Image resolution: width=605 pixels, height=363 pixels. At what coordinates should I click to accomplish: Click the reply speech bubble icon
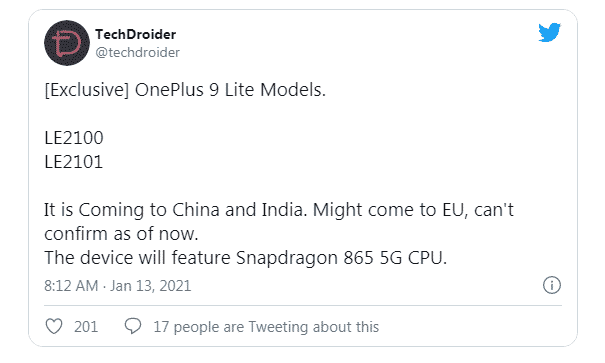coord(133,326)
